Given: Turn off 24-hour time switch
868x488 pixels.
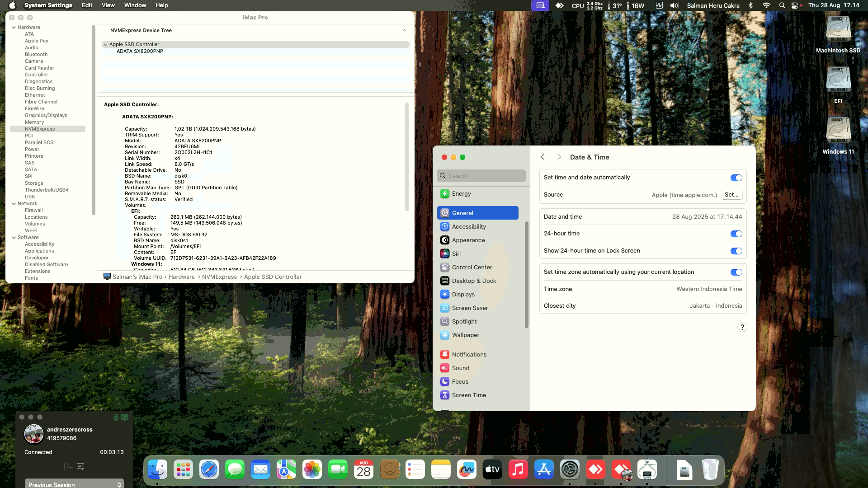Looking at the screenshot, I should [x=736, y=234].
